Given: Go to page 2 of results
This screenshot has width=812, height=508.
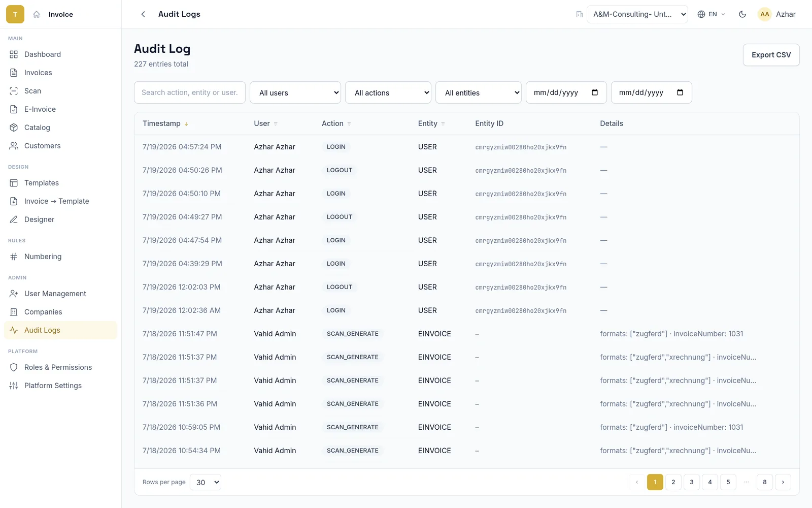Looking at the screenshot, I should pyautogui.click(x=673, y=482).
